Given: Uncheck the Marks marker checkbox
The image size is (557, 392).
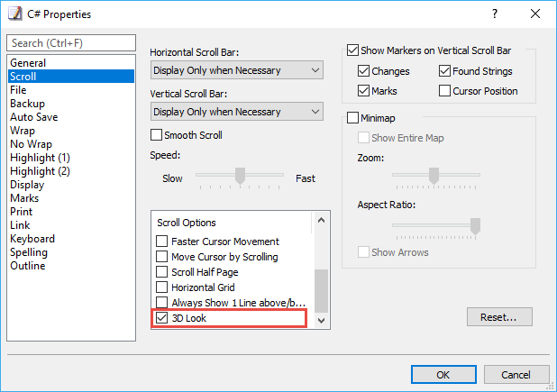Looking at the screenshot, I should pos(363,90).
